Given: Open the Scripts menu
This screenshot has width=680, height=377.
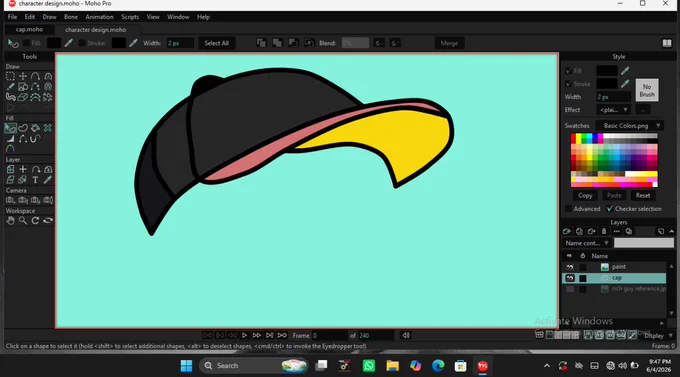Looking at the screenshot, I should (130, 17).
